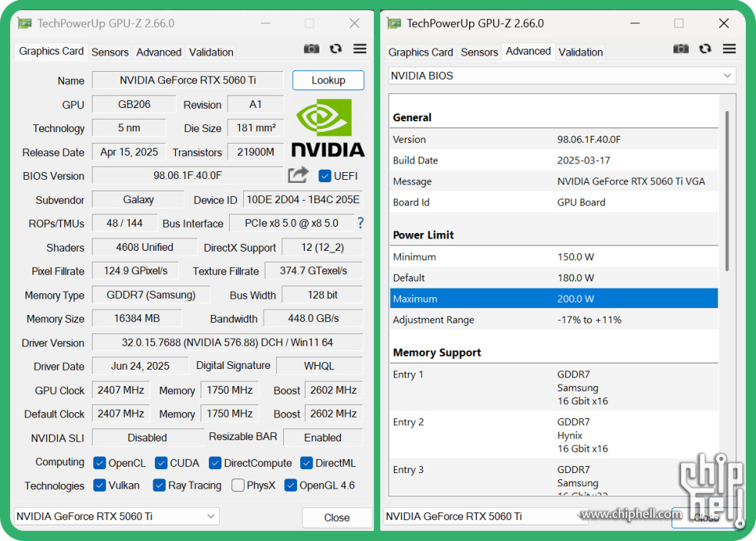Open GPU selector dropdown in left window
Image resolution: width=756 pixels, height=541 pixels.
click(116, 516)
